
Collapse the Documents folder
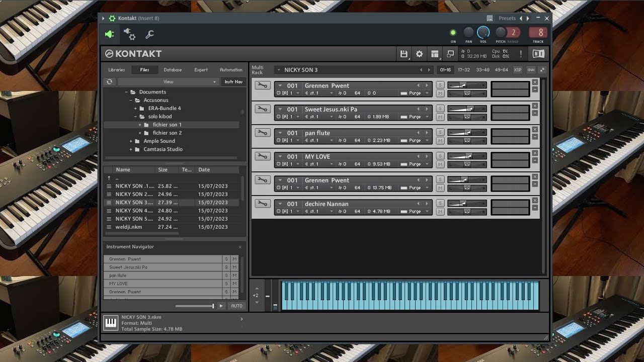click(x=126, y=92)
